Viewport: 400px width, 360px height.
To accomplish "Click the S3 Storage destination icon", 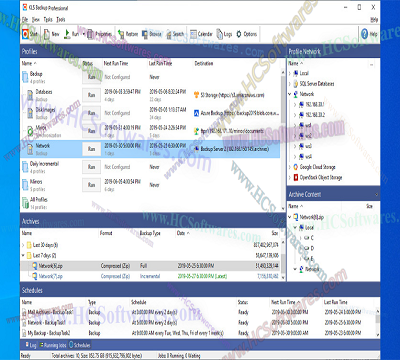I will [197, 95].
